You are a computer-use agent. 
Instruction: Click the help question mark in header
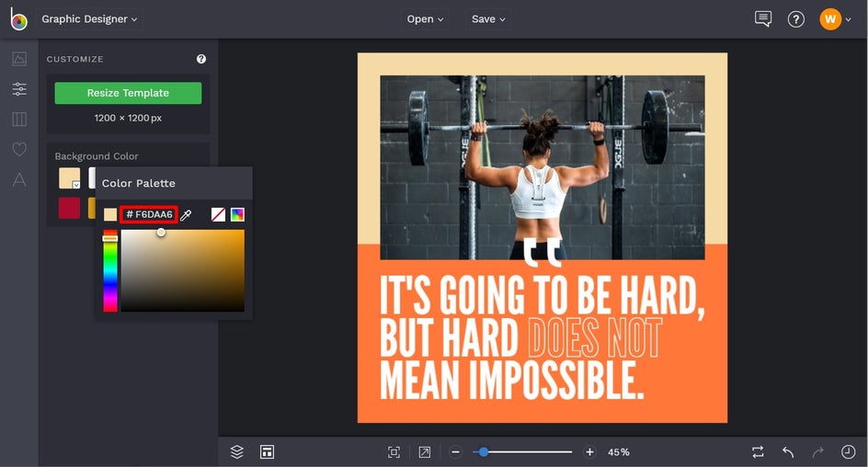tap(796, 19)
